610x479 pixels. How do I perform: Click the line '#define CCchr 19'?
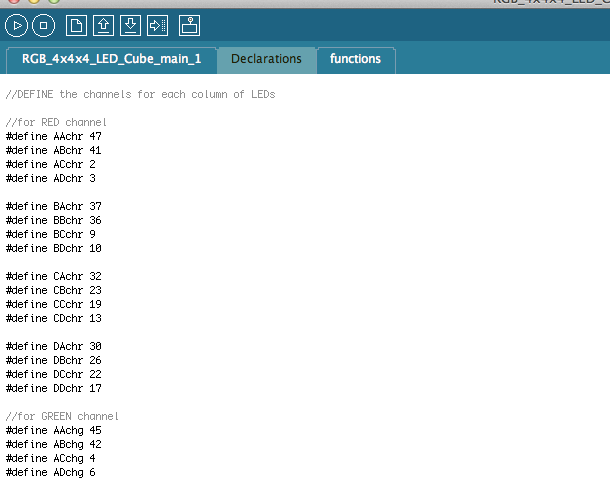point(54,304)
